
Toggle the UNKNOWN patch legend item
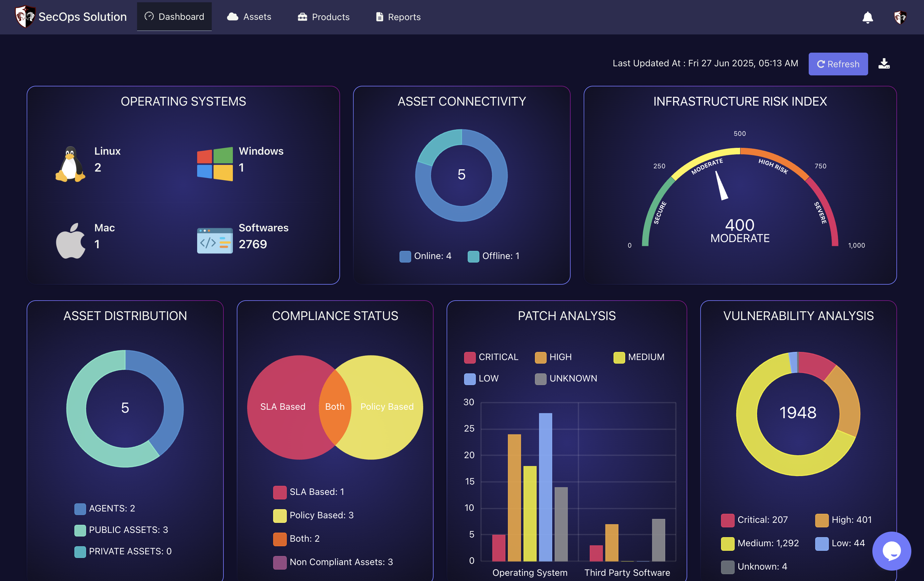[565, 379]
